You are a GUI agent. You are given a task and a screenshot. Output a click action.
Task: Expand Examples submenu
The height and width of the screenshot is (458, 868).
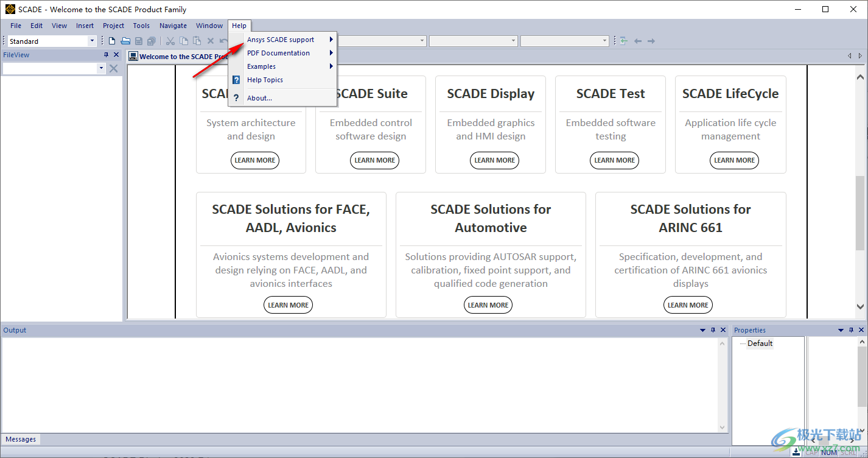(x=283, y=66)
